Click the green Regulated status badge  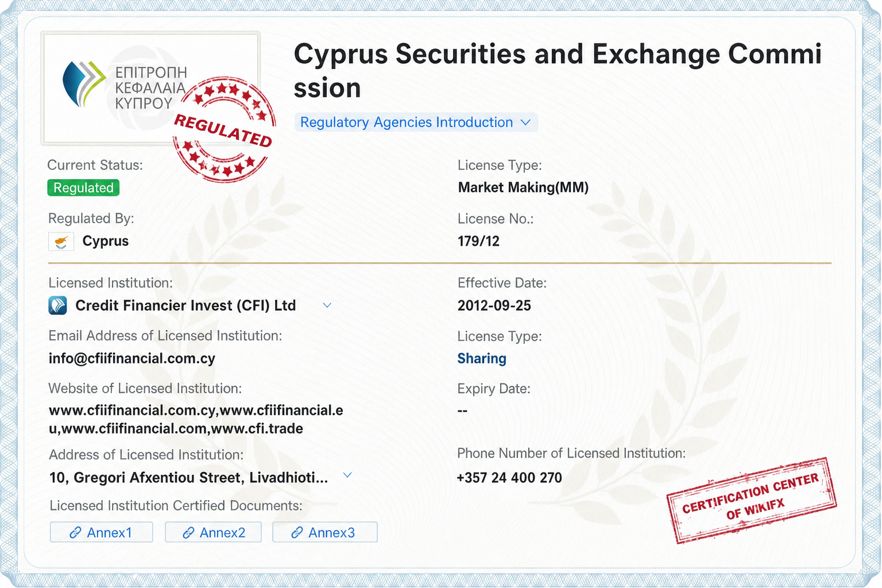click(x=83, y=188)
